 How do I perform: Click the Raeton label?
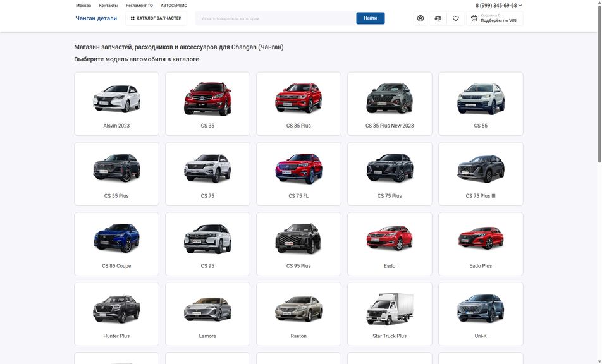298,336
